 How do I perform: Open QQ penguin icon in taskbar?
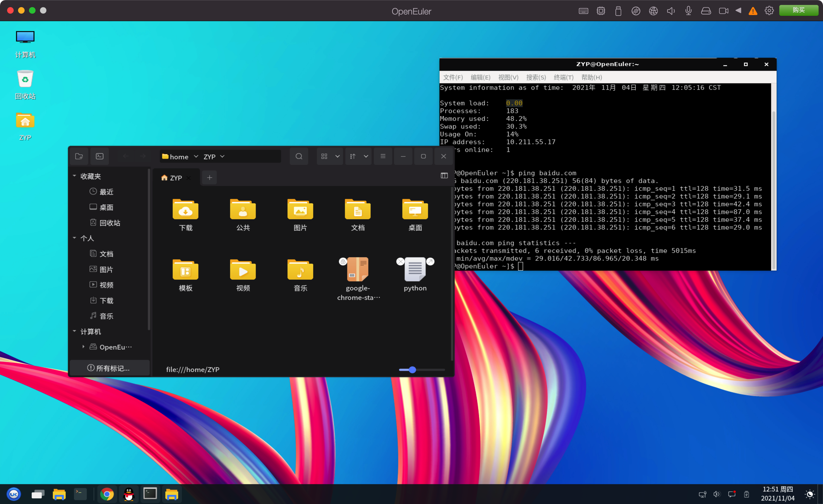(129, 494)
